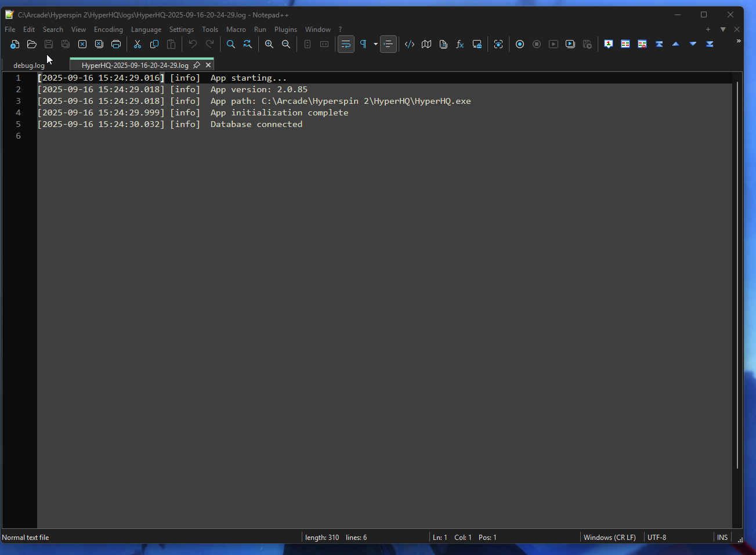756x555 pixels.
Task: Pin the HyperHQ log tab
Action: pos(197,65)
